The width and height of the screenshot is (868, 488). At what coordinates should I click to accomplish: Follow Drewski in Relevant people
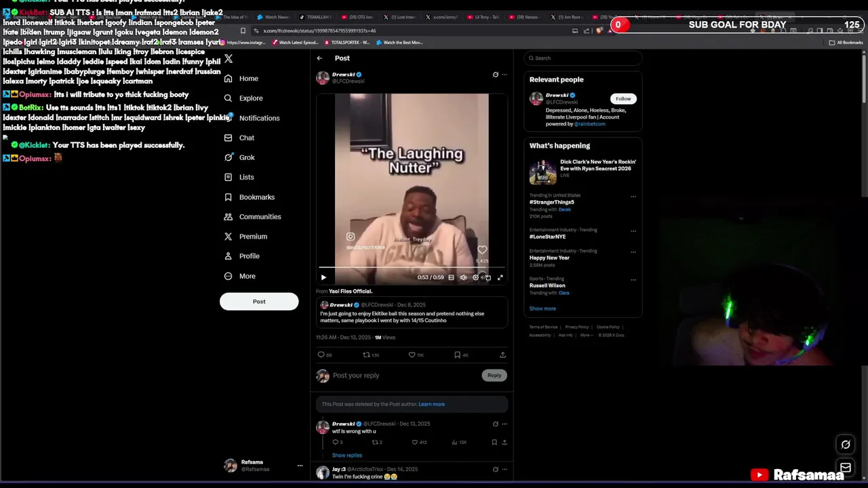[x=623, y=99]
